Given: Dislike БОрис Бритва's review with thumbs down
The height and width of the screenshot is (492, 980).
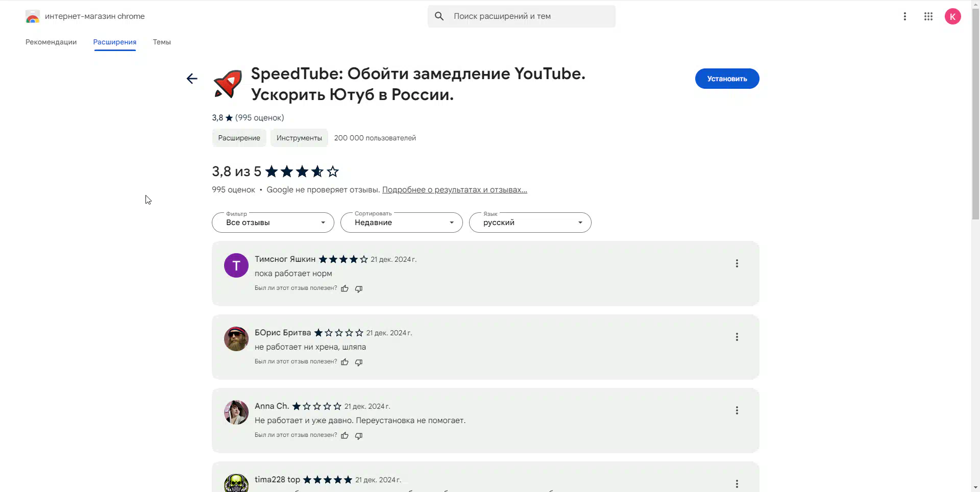Looking at the screenshot, I should click(359, 362).
